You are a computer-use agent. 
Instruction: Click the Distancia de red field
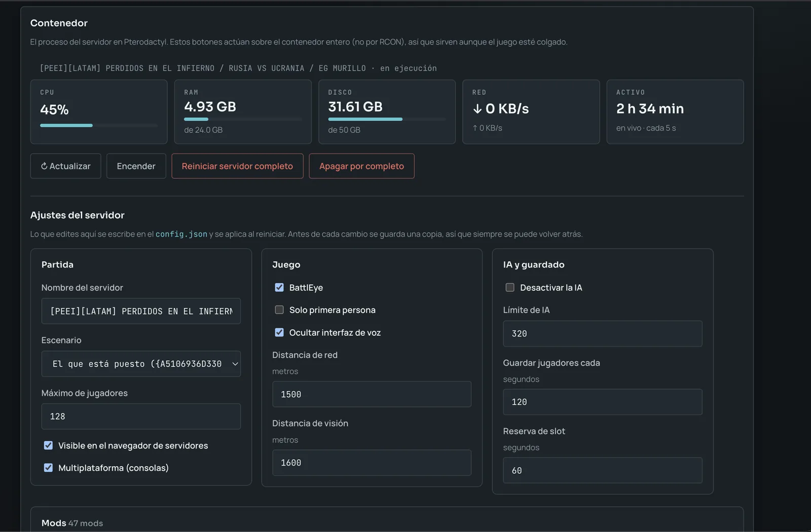click(x=372, y=394)
